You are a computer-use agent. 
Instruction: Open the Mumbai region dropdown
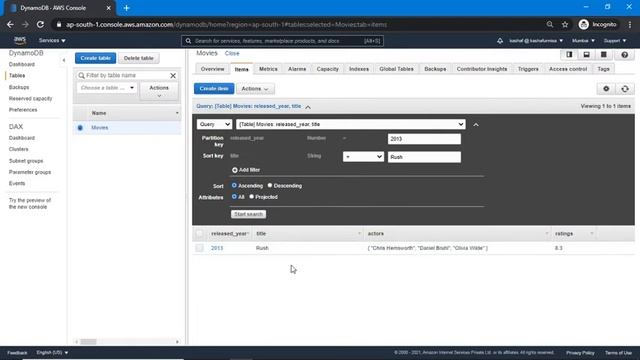pyautogui.click(x=583, y=41)
